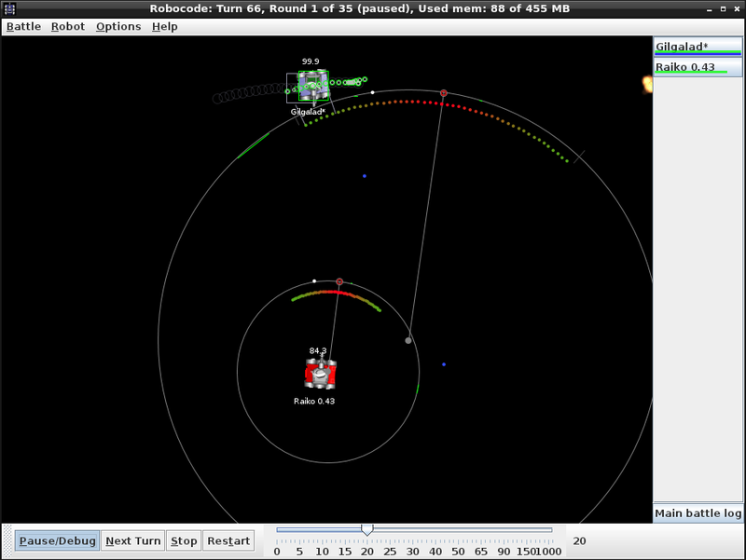Click the TPS value 20 beside slider

coord(579,541)
